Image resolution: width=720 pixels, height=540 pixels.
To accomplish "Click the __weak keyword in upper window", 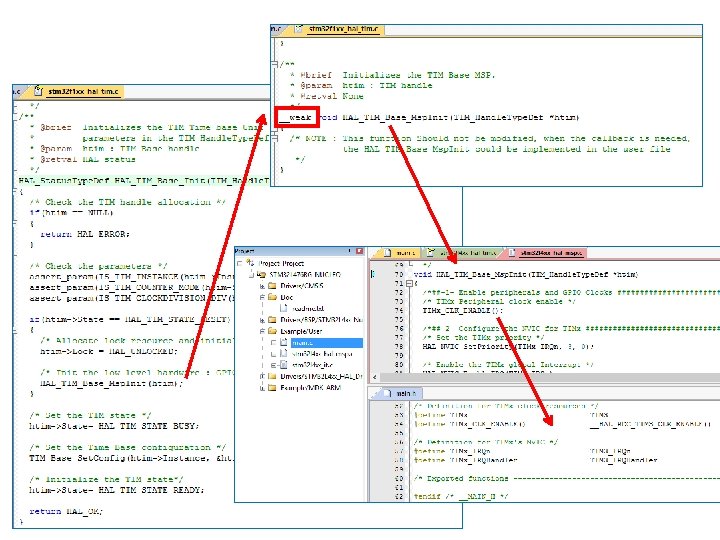I will tap(296, 117).
